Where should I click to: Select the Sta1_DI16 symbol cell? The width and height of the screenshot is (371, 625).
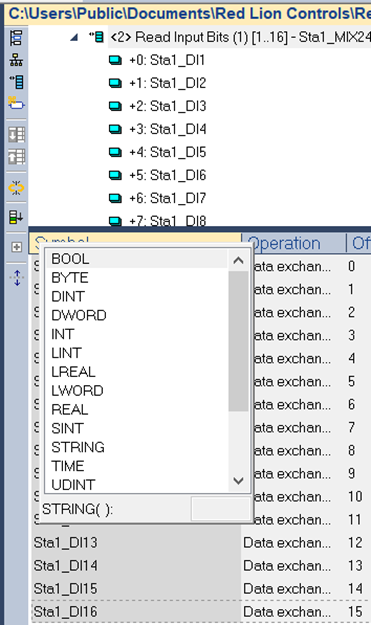point(136,612)
